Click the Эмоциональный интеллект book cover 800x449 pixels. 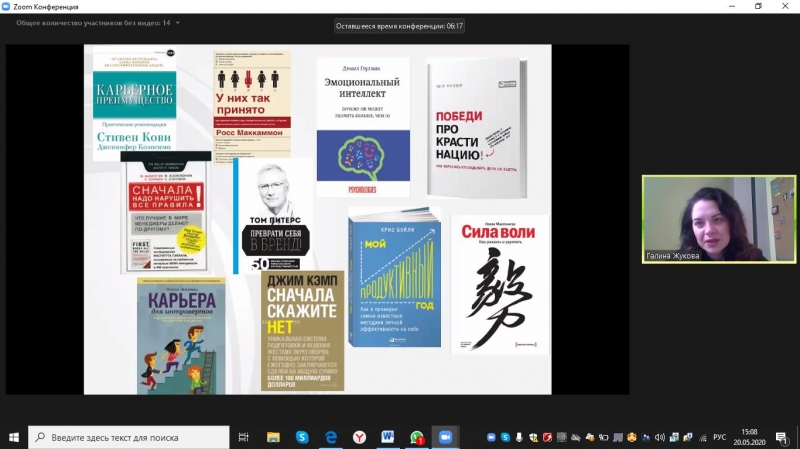click(x=363, y=127)
